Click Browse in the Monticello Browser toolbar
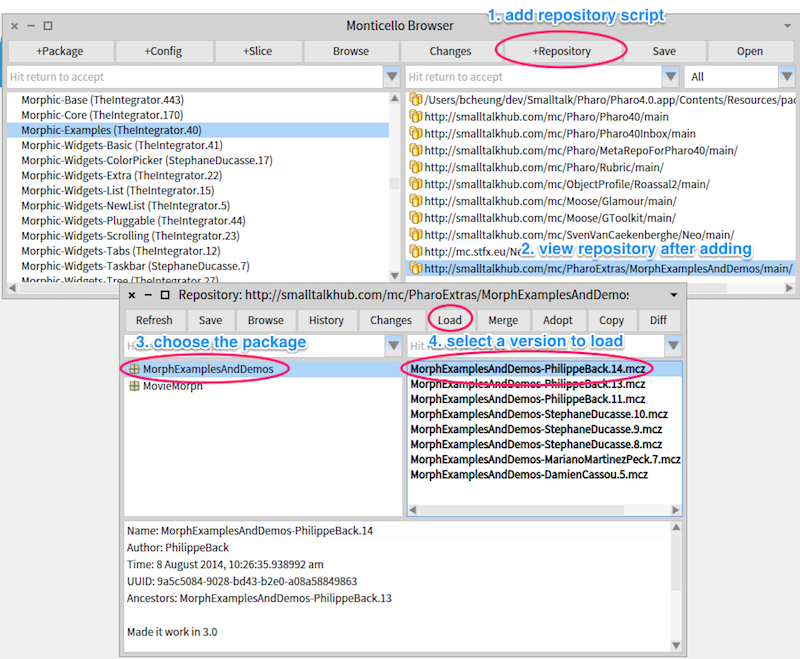 pyautogui.click(x=351, y=51)
